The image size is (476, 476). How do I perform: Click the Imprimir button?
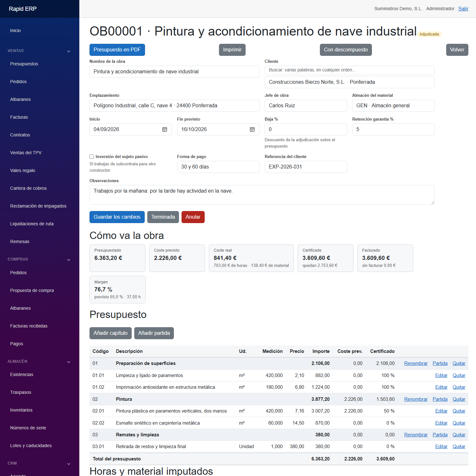tap(232, 50)
